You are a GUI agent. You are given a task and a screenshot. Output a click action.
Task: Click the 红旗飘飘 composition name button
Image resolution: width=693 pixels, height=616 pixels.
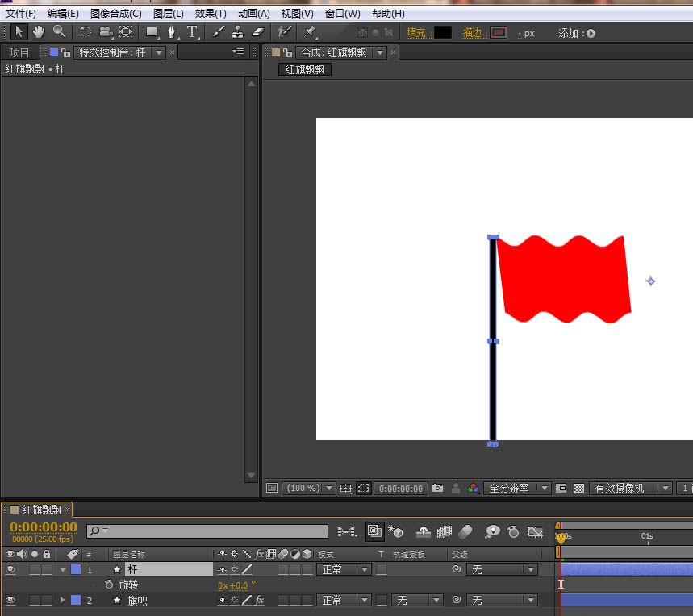click(x=304, y=69)
